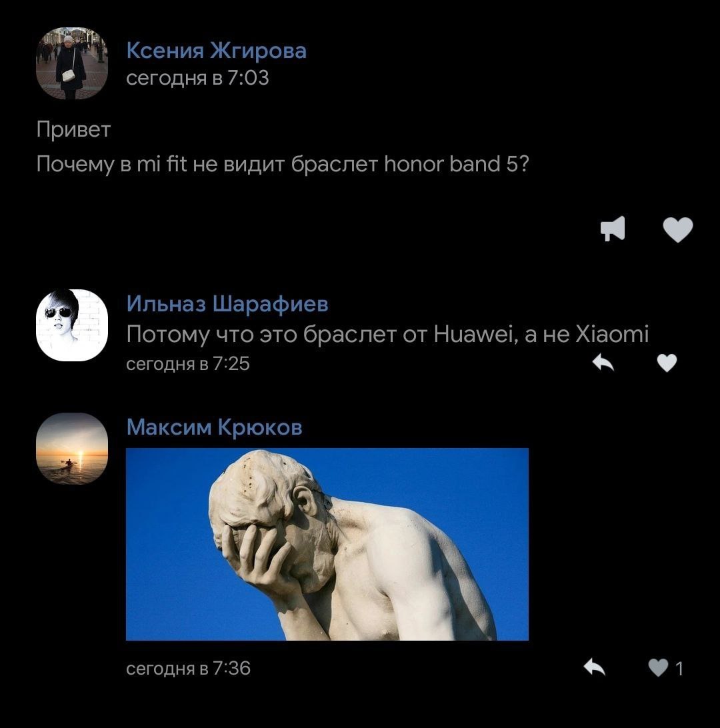Screen dimensions: 720x728
Task: Click the megaphone share icon on Ксения's post
Action: pyautogui.click(x=612, y=229)
